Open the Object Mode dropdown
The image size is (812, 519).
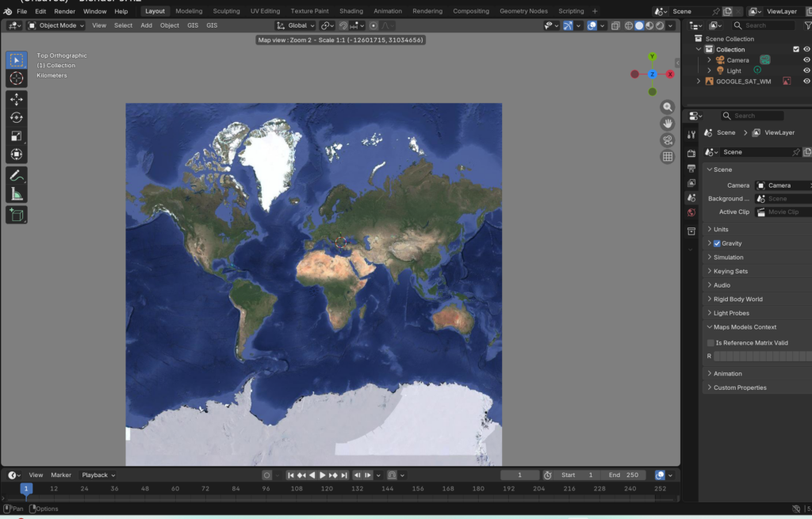click(56, 25)
